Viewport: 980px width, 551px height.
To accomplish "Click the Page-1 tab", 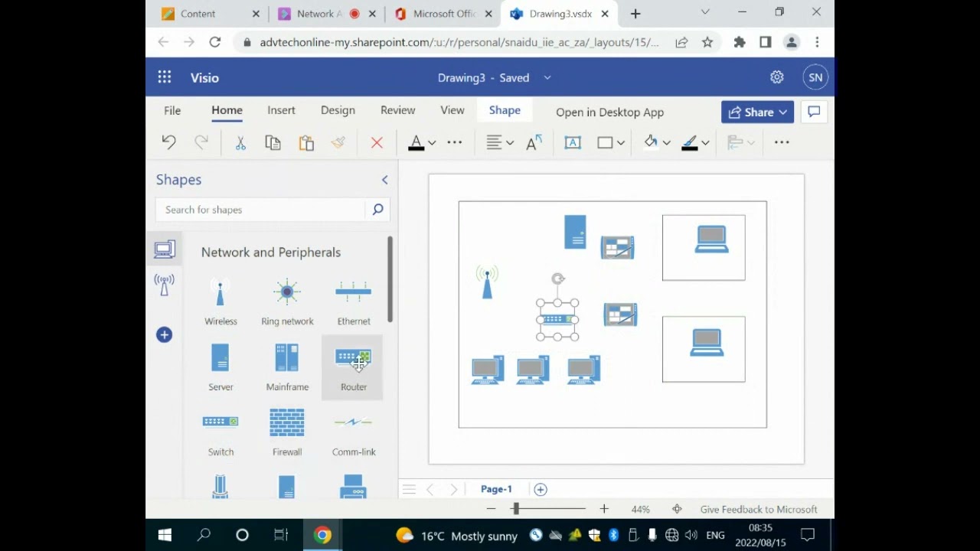I will pos(496,489).
